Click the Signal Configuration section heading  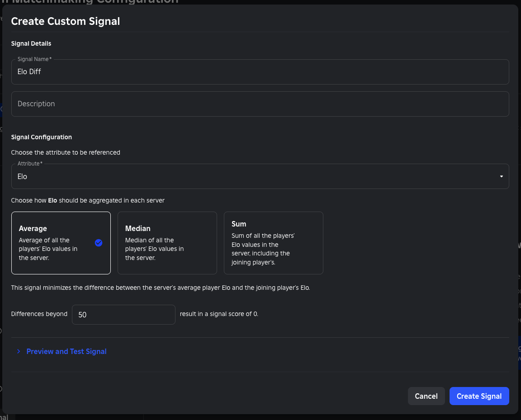pyautogui.click(x=41, y=137)
